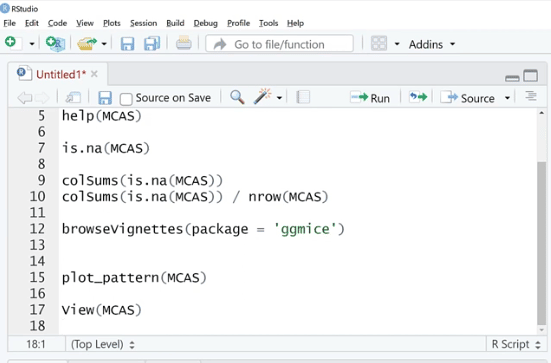The image size is (551, 363).
Task: Click line number 13 in gutter
Action: [38, 245]
